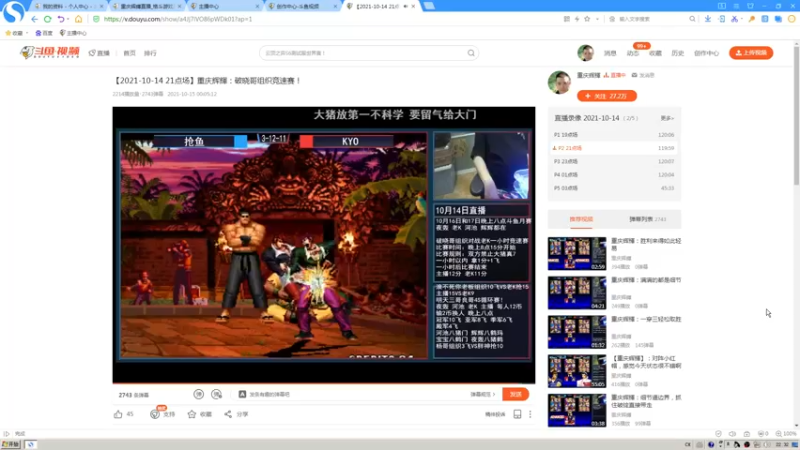Screen dimensions: 800x450
Task: Click the video progress bar under player
Action: click(x=324, y=383)
